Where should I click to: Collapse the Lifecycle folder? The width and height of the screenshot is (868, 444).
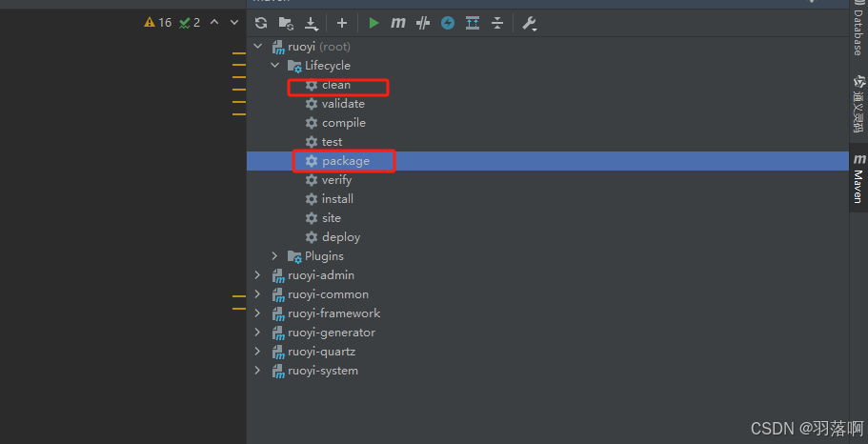click(x=275, y=66)
